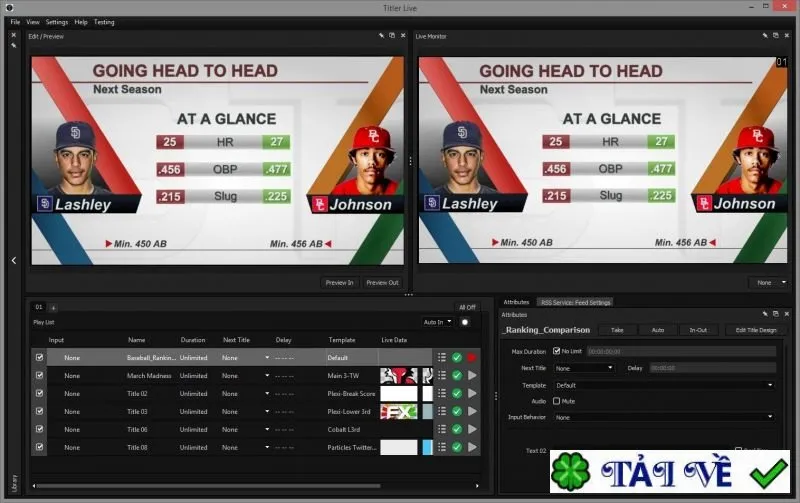The height and width of the screenshot is (503, 800).
Task: Open list options for the Baseball_Rankin row
Action: pyautogui.click(x=442, y=358)
